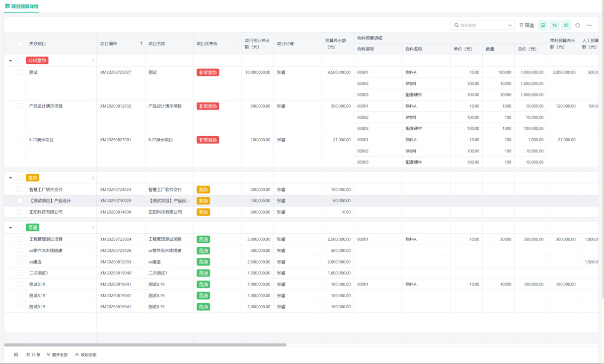Click into the 搜索数据 search field
This screenshot has width=604, height=364.
481,25
